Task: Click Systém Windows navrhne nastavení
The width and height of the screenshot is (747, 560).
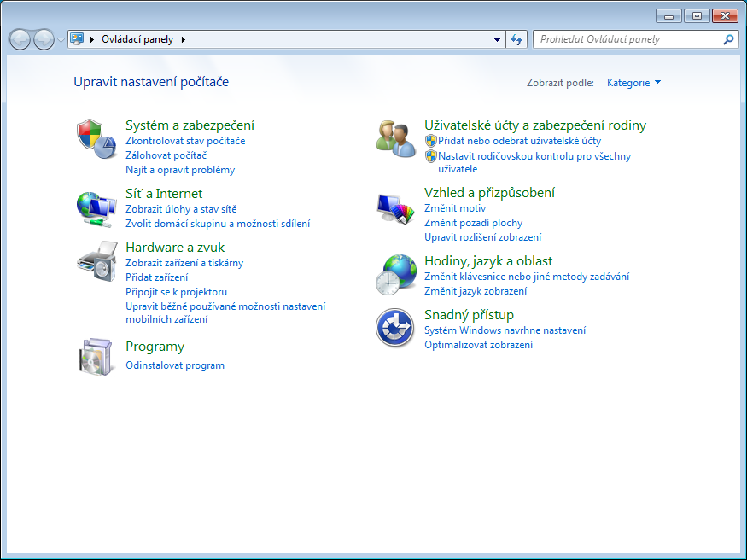Action: point(505,330)
